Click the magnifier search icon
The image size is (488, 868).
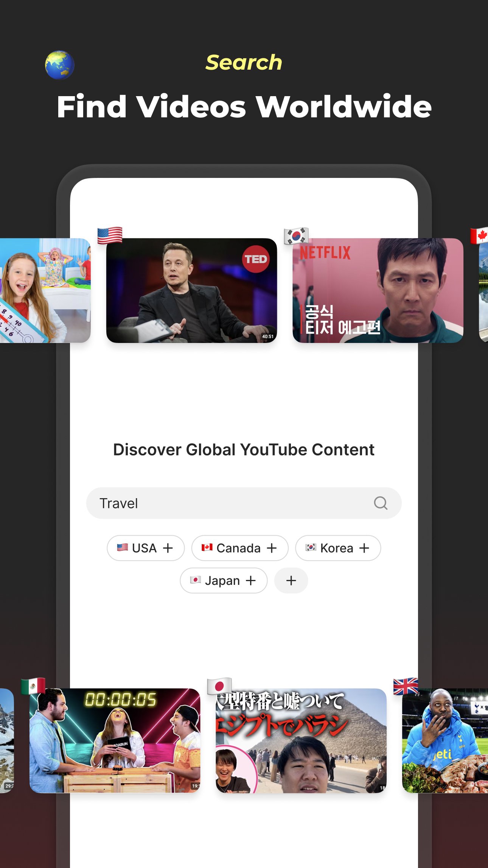[381, 503]
